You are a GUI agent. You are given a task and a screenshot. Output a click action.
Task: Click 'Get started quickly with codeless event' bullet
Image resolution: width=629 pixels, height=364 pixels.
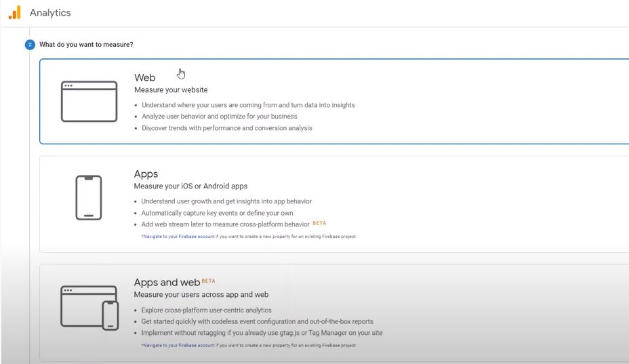[257, 321]
